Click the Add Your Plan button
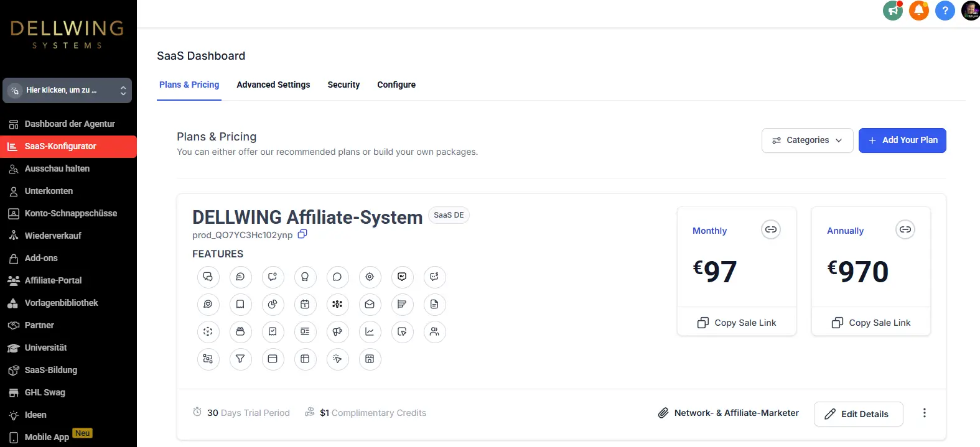Screen dimensions: 980x447 [x=902, y=141]
